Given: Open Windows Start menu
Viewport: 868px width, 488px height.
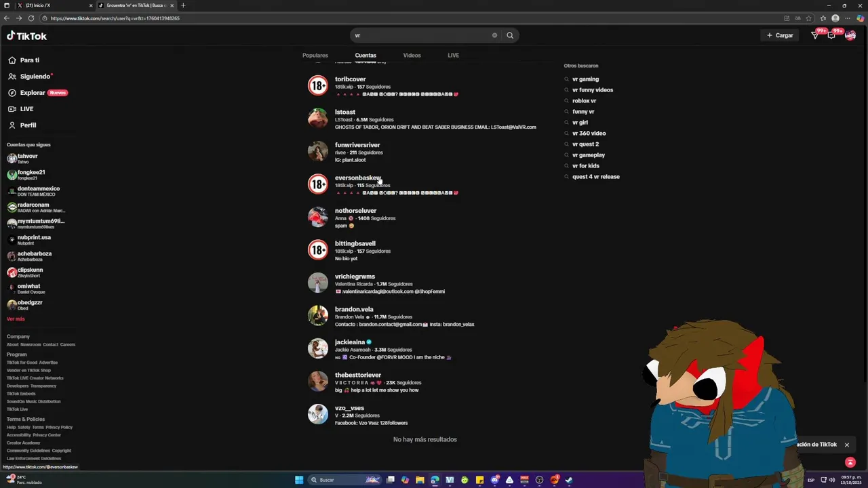Looking at the screenshot, I should [x=299, y=480].
